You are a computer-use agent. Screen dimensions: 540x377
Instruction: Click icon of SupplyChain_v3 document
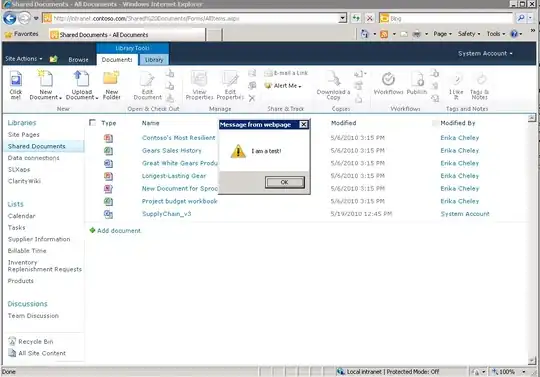click(x=108, y=214)
